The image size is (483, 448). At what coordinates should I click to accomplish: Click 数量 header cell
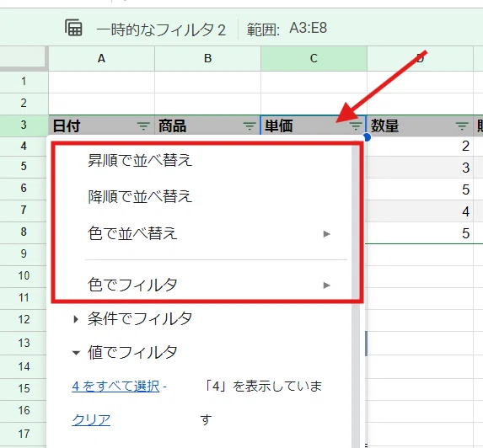(x=420, y=125)
